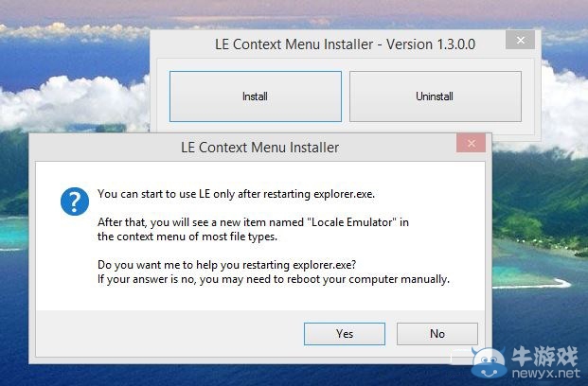Click the newyx.net watermark text
This screenshot has width=588, height=386.
pos(545,374)
